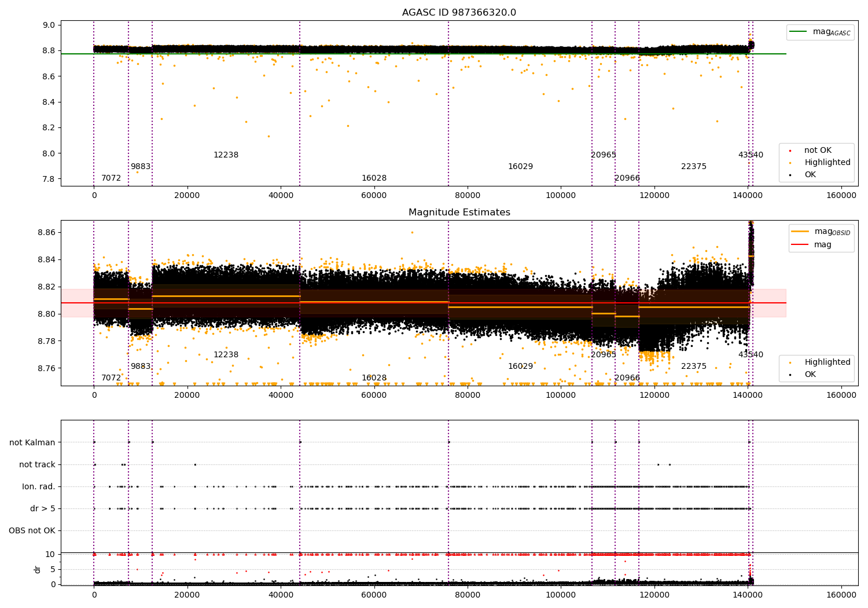
Task: Click the 120000 x-axis tick of bottom plot
Action: coord(654,595)
